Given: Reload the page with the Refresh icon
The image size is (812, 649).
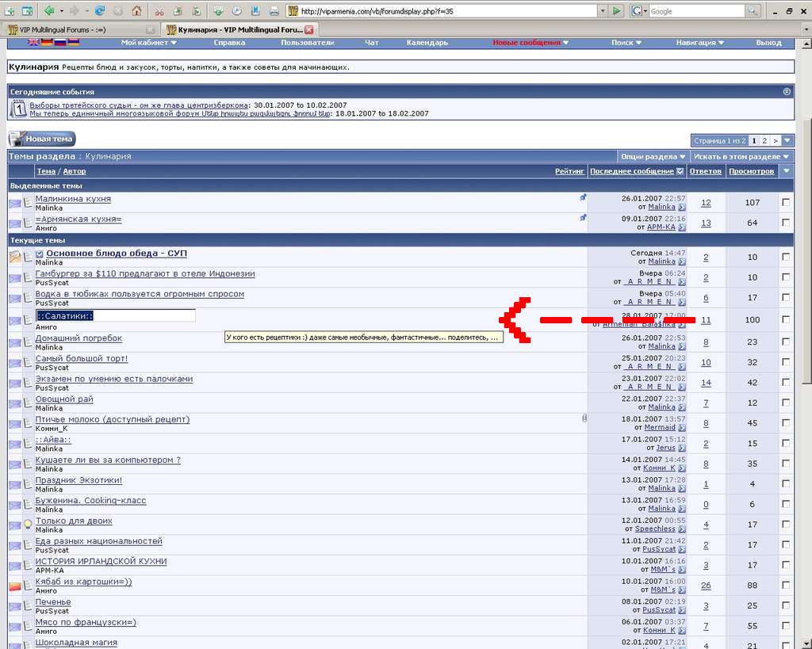Looking at the screenshot, I should 100,11.
